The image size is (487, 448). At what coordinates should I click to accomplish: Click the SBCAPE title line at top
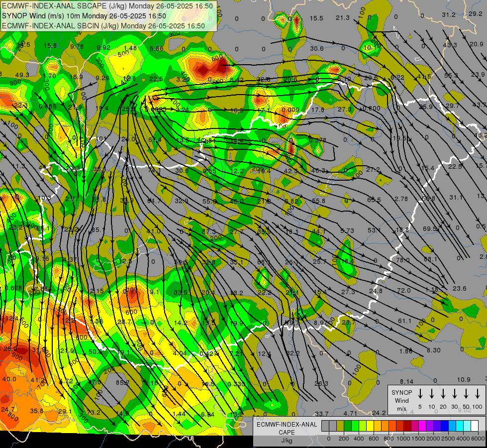pos(107,6)
